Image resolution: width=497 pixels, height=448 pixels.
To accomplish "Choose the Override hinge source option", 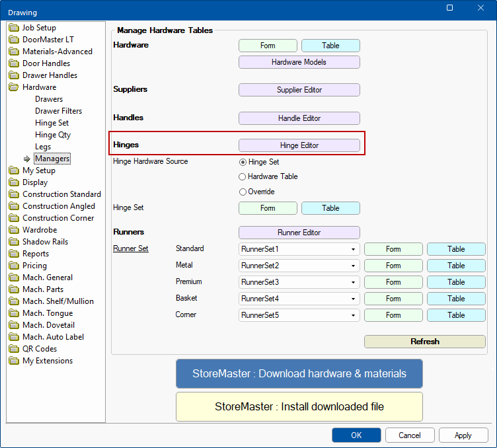I will coord(243,192).
